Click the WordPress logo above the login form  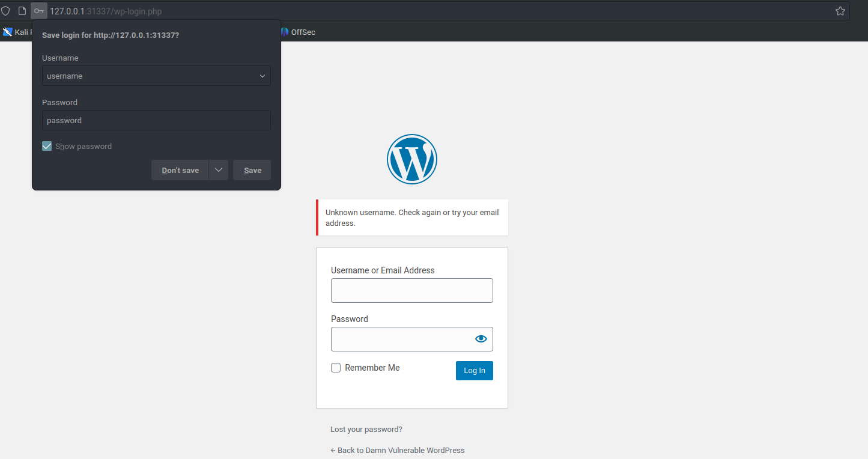click(411, 159)
